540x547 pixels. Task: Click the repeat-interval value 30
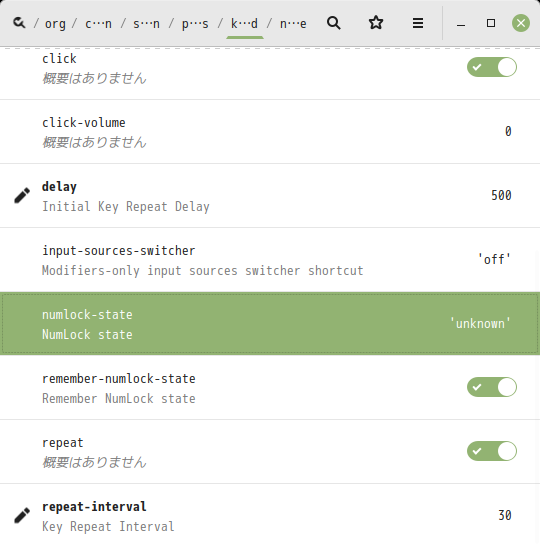[505, 515]
